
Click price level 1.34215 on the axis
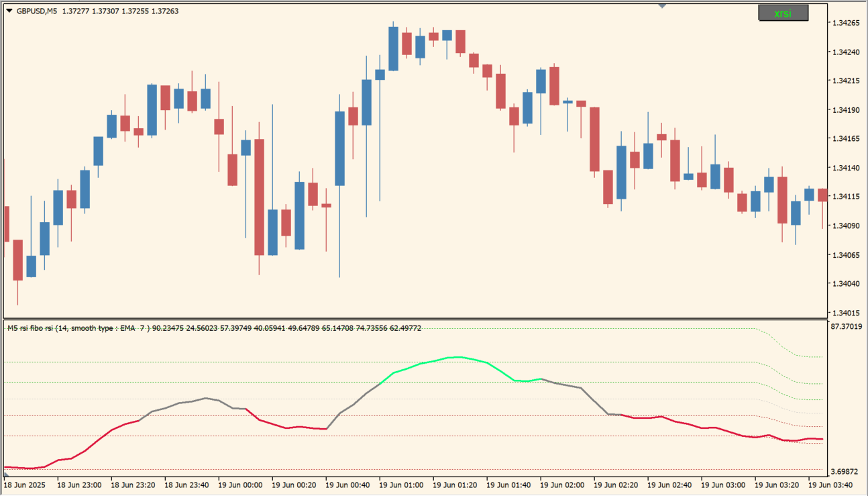click(845, 81)
